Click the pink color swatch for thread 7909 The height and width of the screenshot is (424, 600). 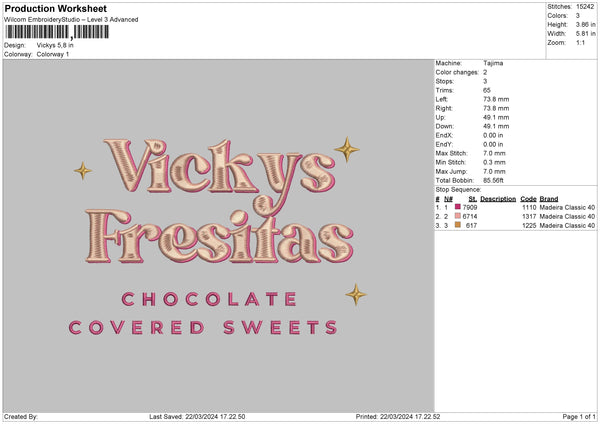tap(458, 207)
